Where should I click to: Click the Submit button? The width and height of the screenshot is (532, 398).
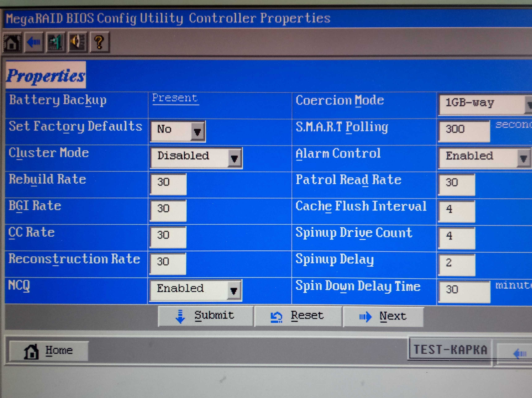(x=206, y=316)
